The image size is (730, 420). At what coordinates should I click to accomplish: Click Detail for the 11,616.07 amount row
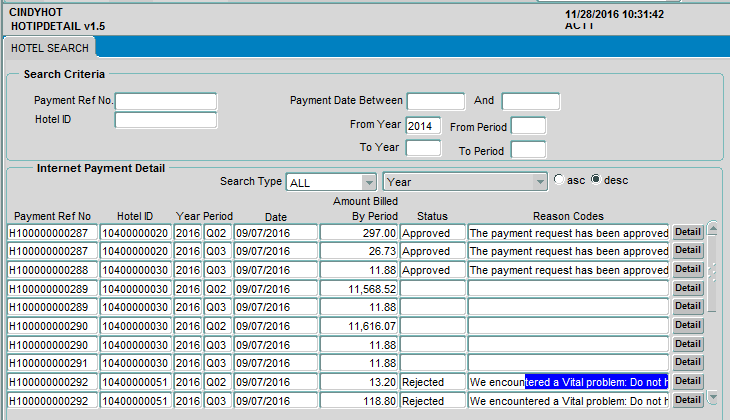point(687,325)
